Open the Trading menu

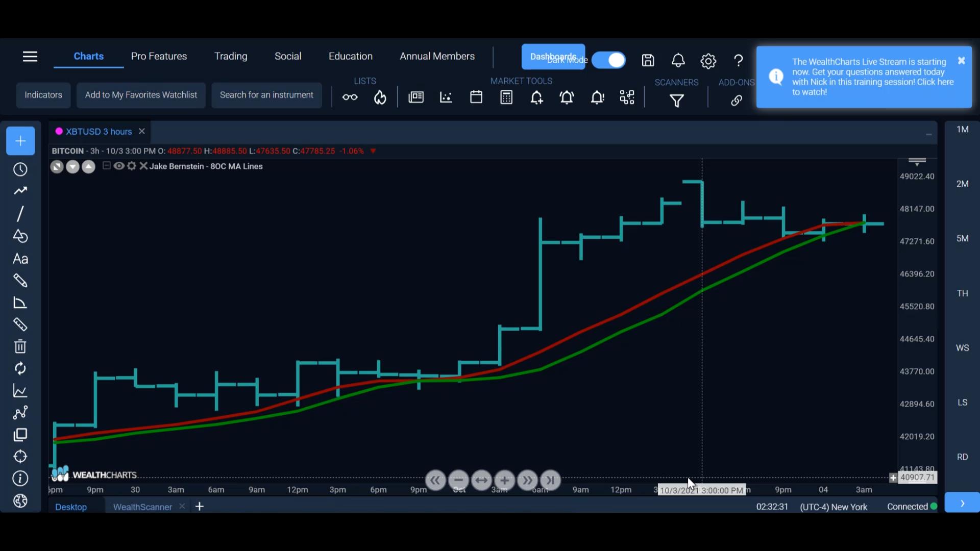231,56
